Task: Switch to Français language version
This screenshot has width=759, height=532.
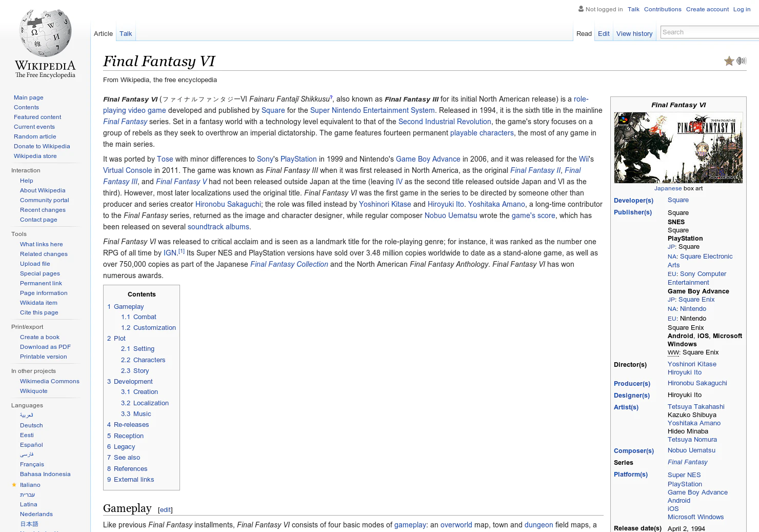Action: (32, 464)
